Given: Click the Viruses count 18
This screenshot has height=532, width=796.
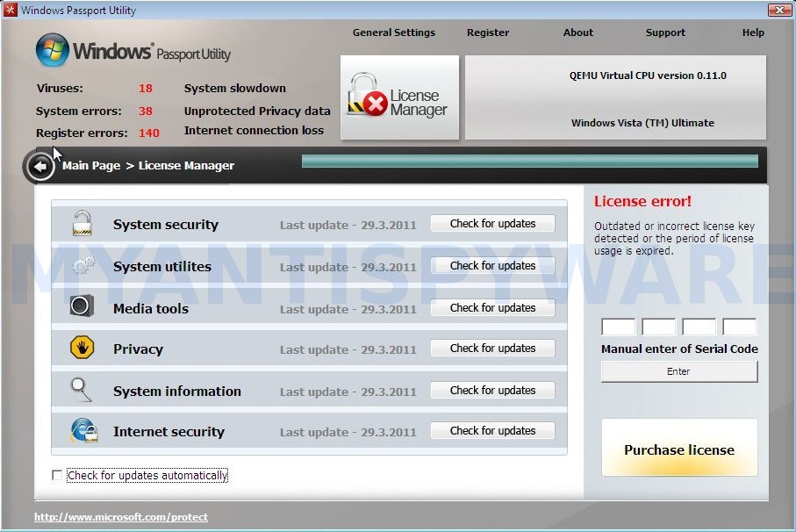Looking at the screenshot, I should (146, 89).
